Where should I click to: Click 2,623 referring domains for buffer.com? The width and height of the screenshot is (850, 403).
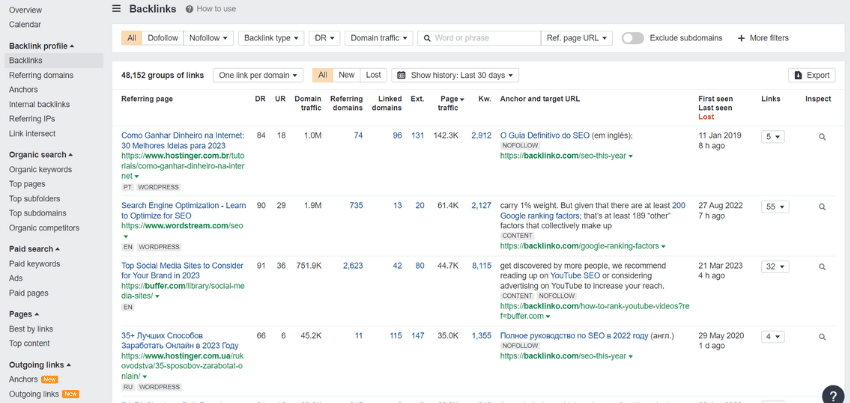coord(353,266)
